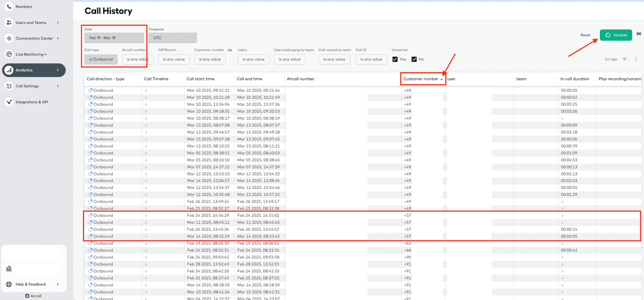Click the link icon beside Customer number filter

tap(230, 51)
